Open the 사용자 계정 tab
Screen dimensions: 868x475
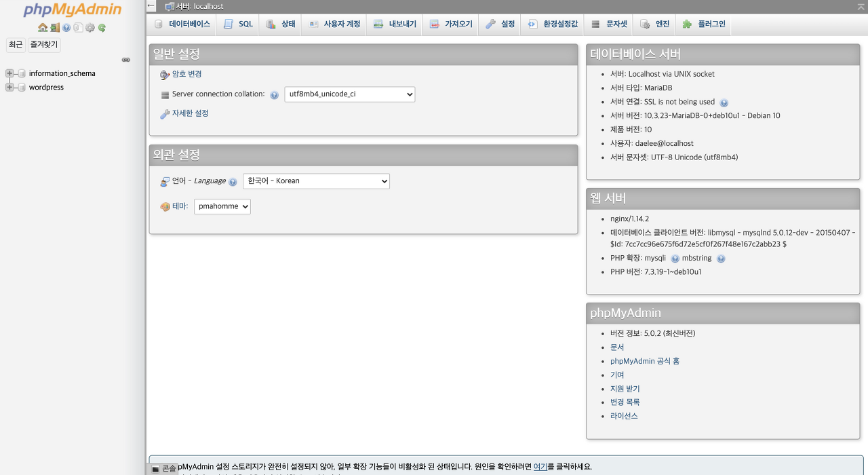pos(334,24)
